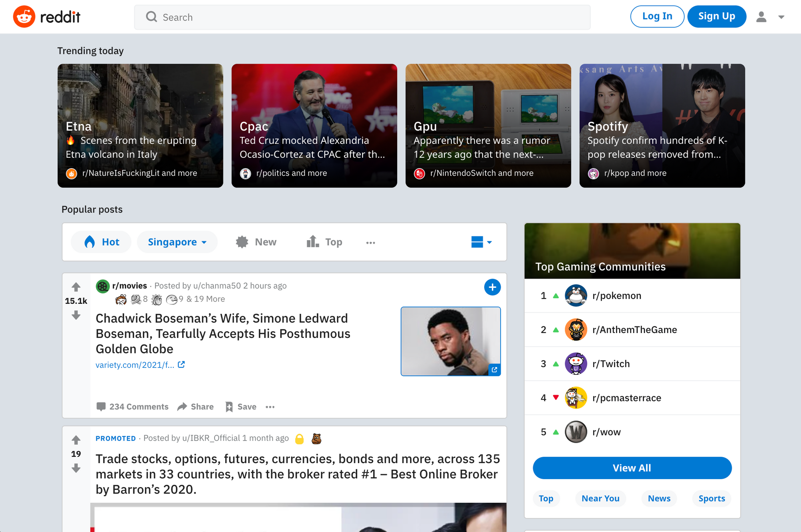Image resolution: width=801 pixels, height=532 pixels.
Task: Click '& 19 More' awards text
Action: tap(205, 299)
